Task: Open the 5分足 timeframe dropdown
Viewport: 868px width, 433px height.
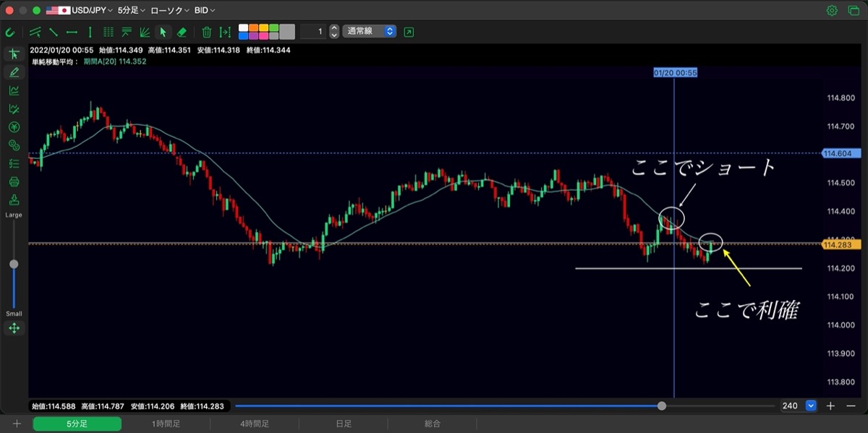Action: [131, 11]
